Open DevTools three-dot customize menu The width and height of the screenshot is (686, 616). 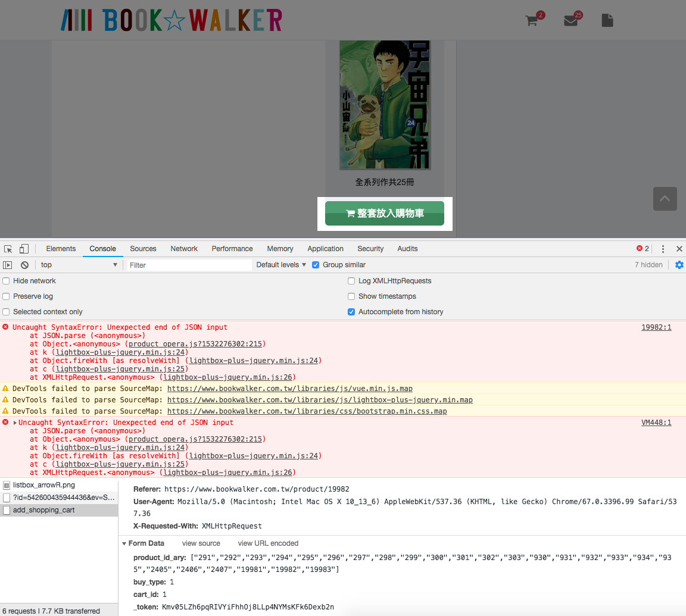pyautogui.click(x=663, y=249)
